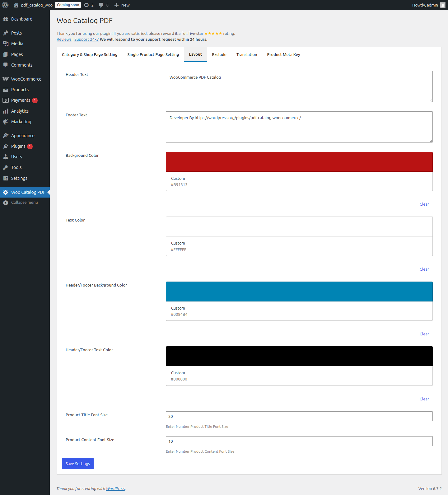
Task: Open the admin user avatar
Action: click(443, 5)
